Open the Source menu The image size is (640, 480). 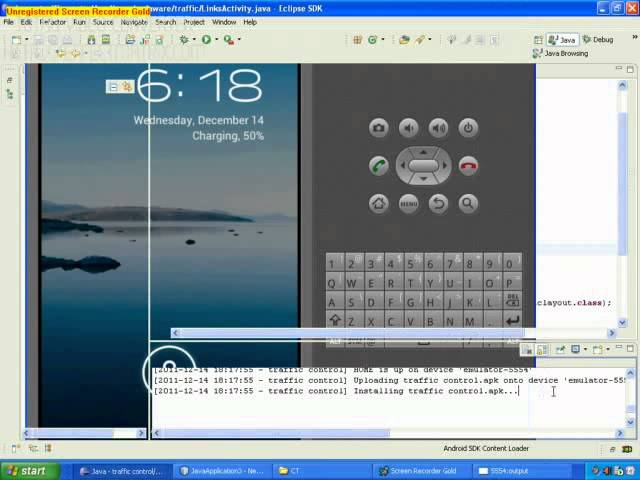(103, 22)
